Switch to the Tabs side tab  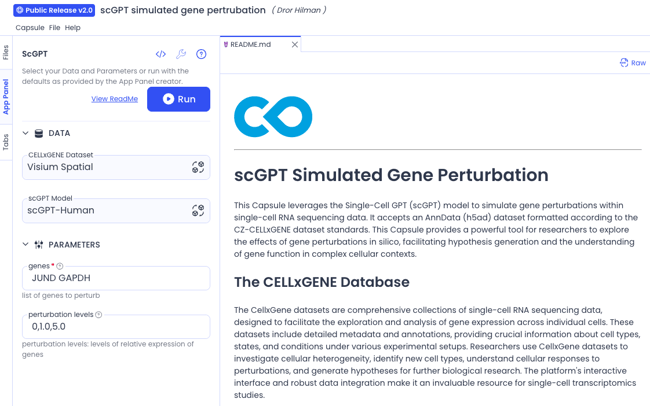5,142
